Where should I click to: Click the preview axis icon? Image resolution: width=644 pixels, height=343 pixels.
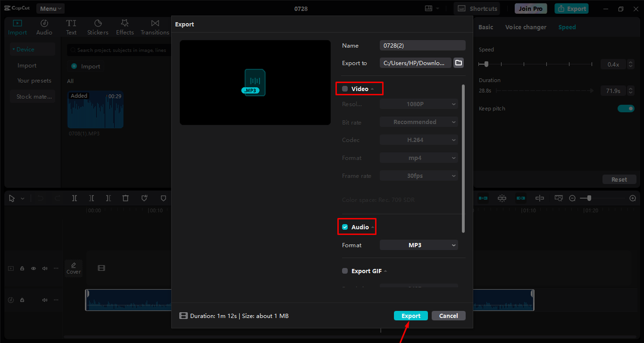[540, 198]
